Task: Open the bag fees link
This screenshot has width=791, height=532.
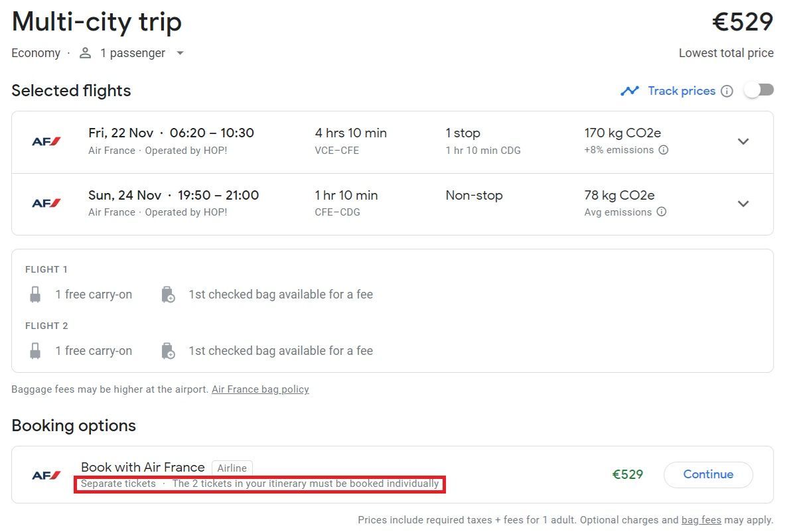Action: [x=701, y=520]
